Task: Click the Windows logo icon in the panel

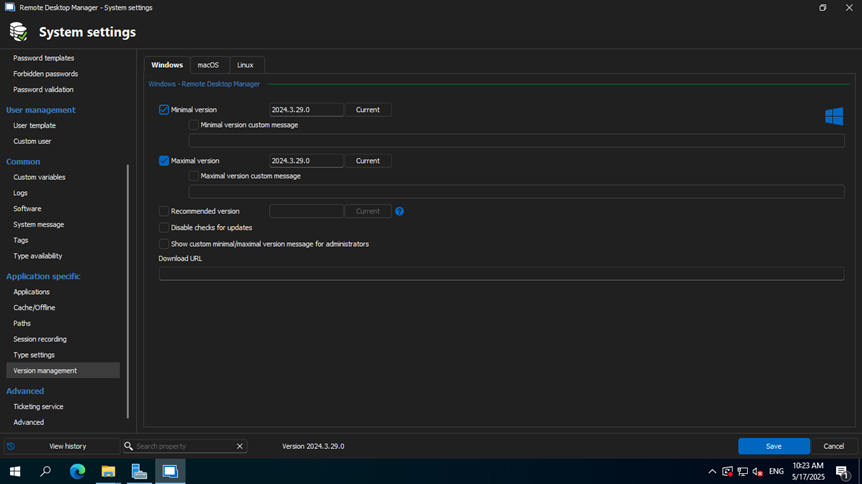Action: pyautogui.click(x=834, y=116)
